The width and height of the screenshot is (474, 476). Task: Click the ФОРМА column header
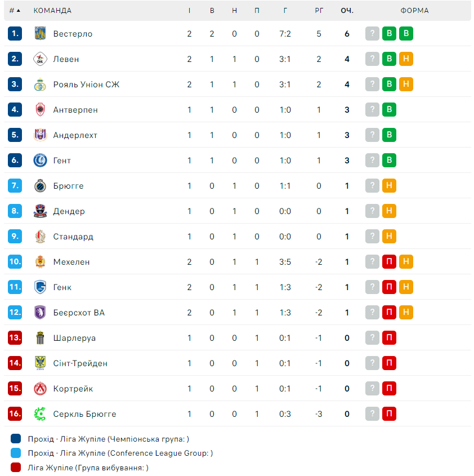pos(414,11)
